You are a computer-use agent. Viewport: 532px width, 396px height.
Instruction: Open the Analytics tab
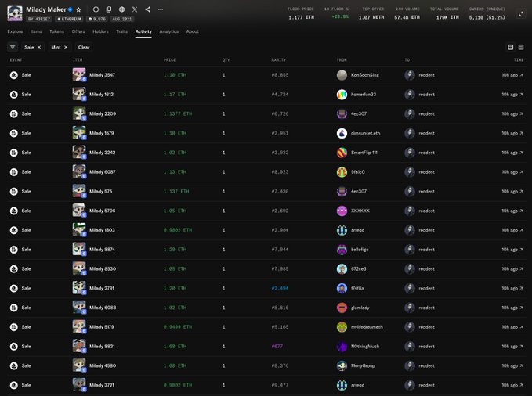pyautogui.click(x=168, y=31)
